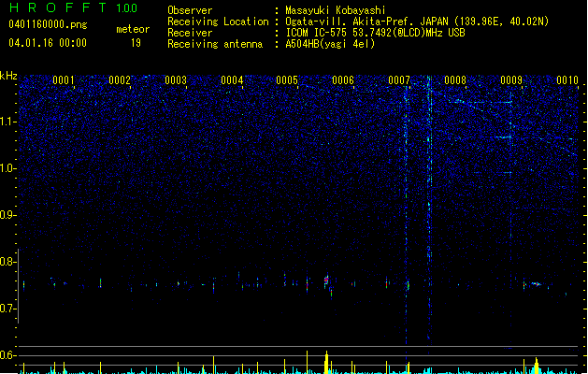Screen dimensions: 588x374
Task: Click the 'Receiver' field label
Action: [x=190, y=33]
